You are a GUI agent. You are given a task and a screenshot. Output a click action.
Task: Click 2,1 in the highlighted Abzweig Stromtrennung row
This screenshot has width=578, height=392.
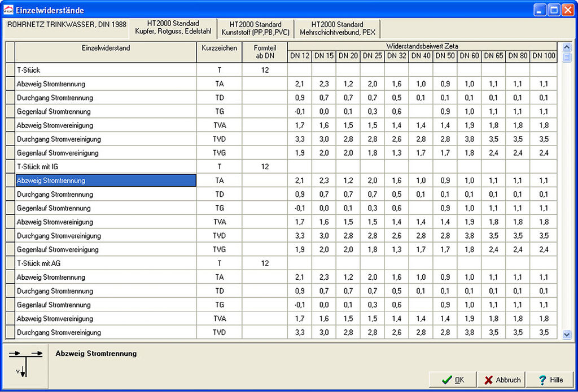pyautogui.click(x=300, y=180)
